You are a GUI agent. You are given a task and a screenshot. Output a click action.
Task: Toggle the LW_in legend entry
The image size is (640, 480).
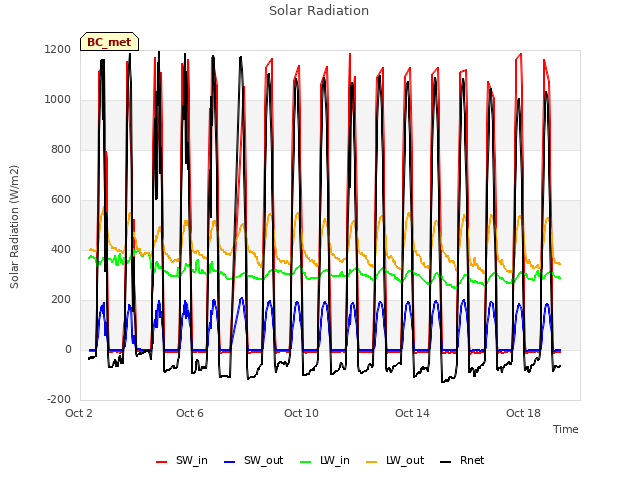[x=325, y=460]
